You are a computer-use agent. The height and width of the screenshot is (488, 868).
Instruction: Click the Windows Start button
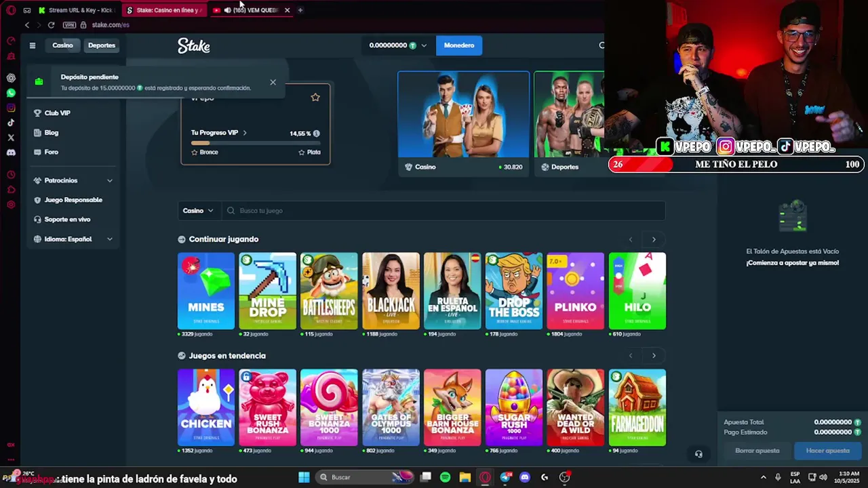click(x=304, y=477)
